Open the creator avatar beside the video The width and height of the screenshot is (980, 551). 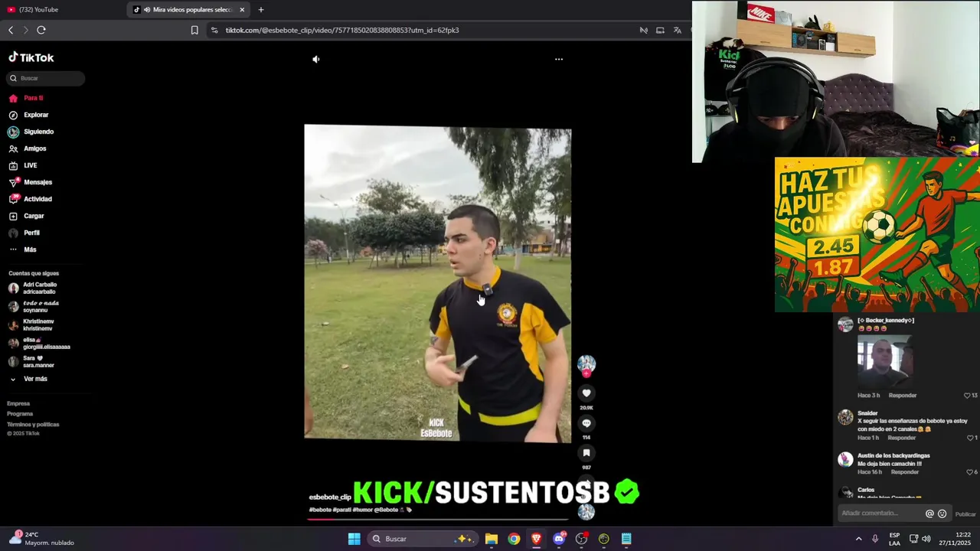point(586,364)
